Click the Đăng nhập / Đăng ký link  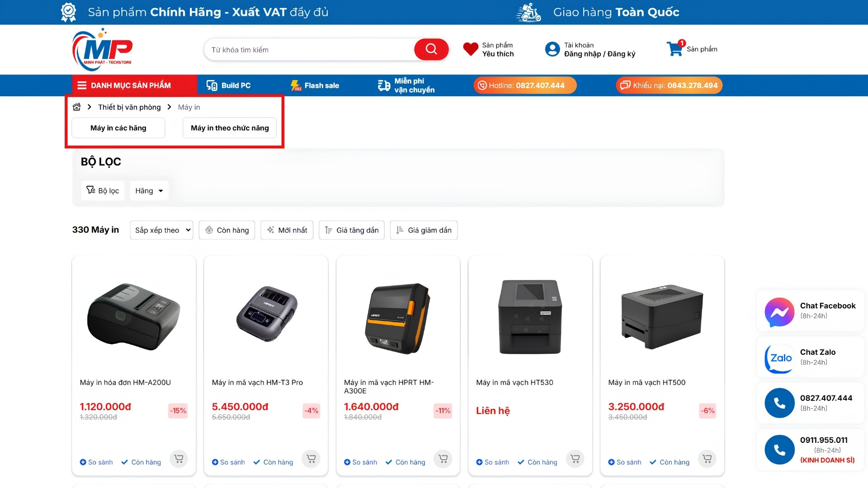click(599, 54)
